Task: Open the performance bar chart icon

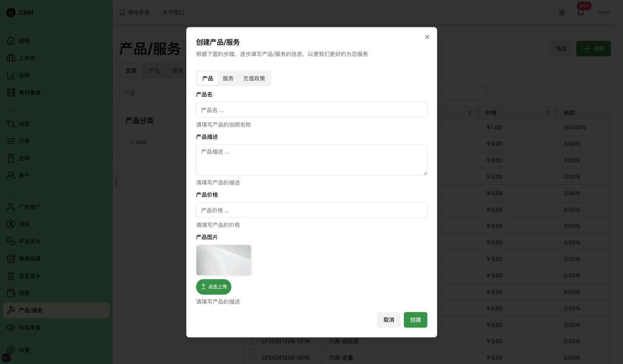Action: 11,75
